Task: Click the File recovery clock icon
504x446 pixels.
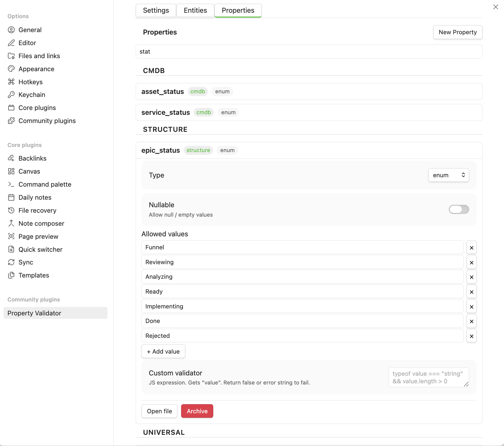Action: 11,211
